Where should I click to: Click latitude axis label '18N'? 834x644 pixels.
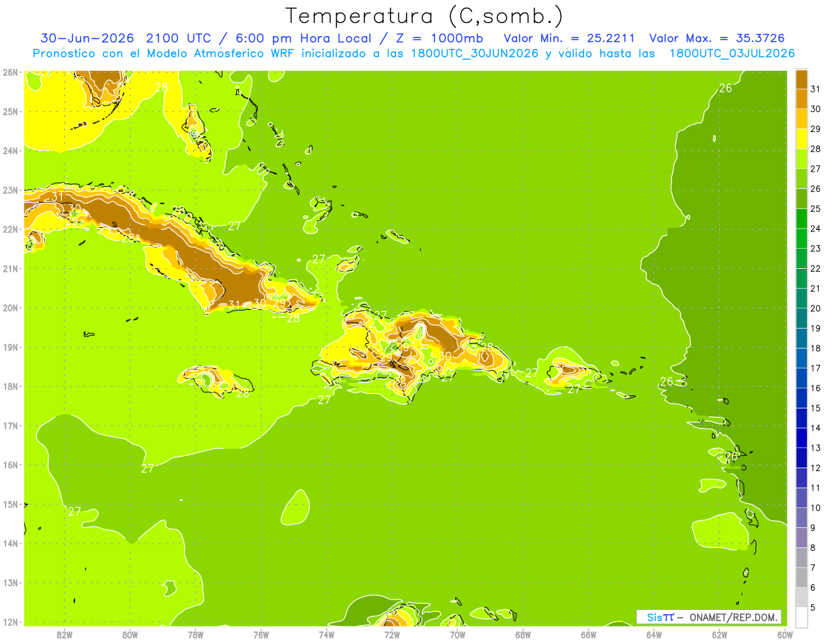pyautogui.click(x=10, y=386)
